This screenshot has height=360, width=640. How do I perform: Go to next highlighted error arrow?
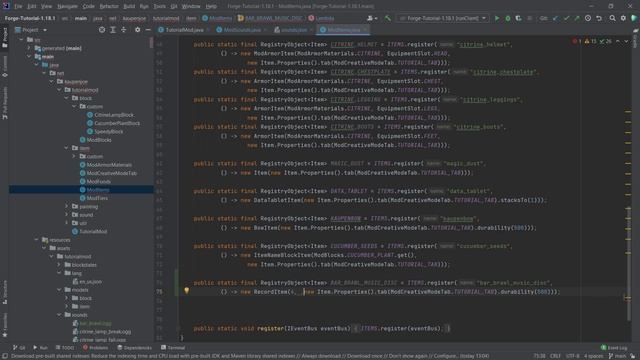click(626, 41)
